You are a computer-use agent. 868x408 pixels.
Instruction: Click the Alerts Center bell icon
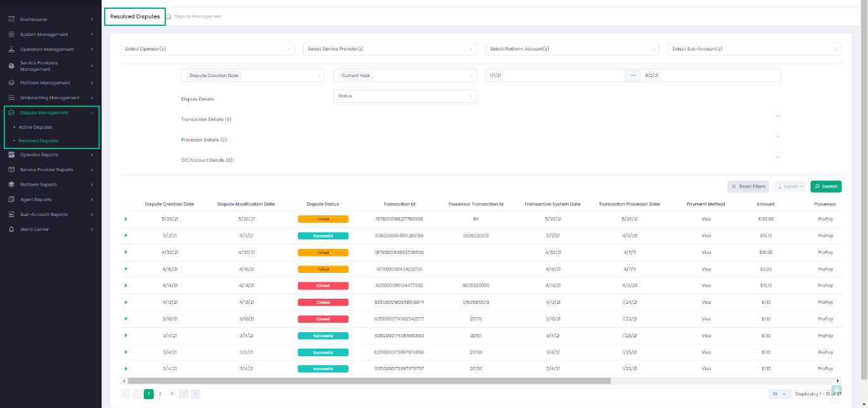coord(11,229)
